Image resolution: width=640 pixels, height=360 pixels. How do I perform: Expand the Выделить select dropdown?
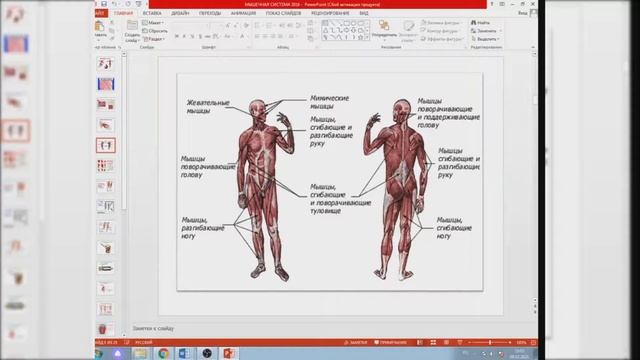485,39
